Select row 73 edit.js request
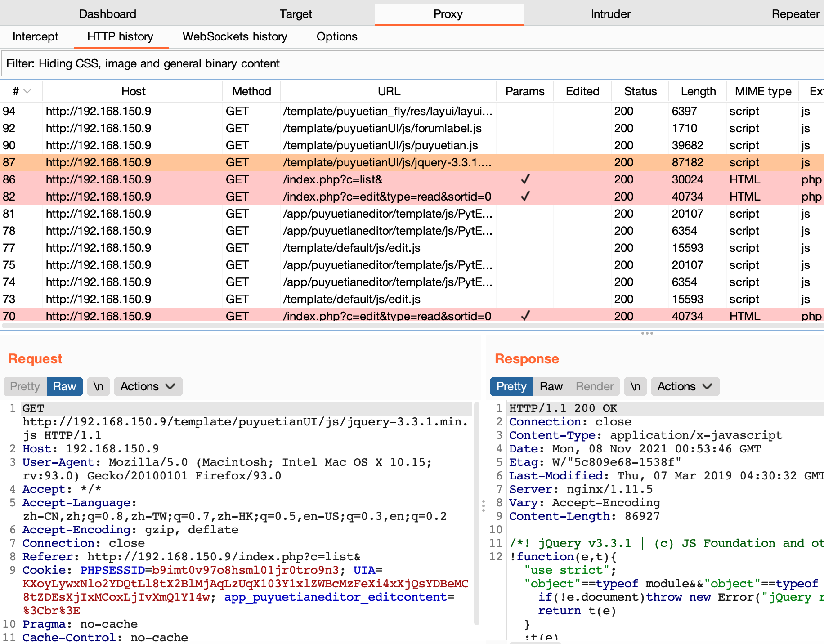Screen dimensions: 824x644 point(412,299)
